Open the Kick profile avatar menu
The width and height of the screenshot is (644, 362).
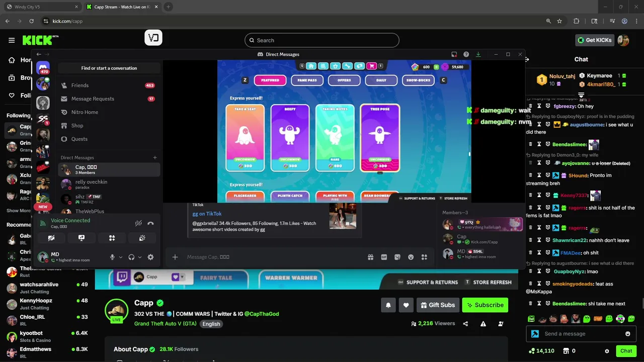click(x=623, y=40)
